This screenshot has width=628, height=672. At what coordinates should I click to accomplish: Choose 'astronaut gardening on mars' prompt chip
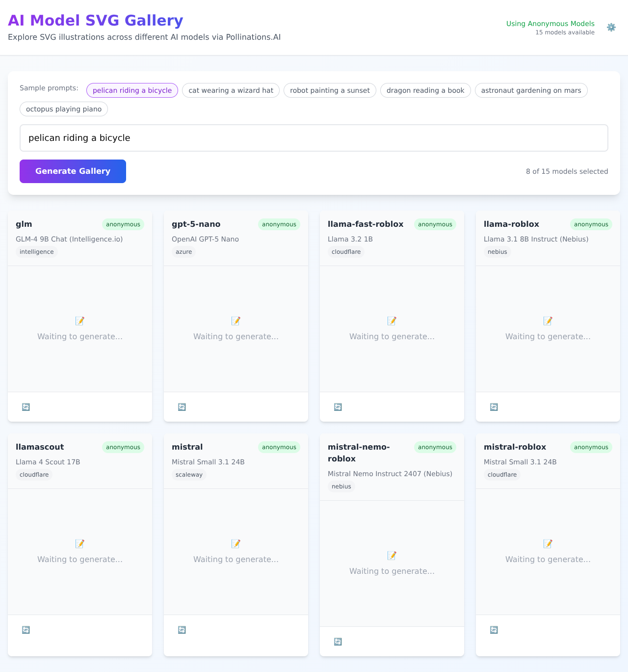point(531,90)
